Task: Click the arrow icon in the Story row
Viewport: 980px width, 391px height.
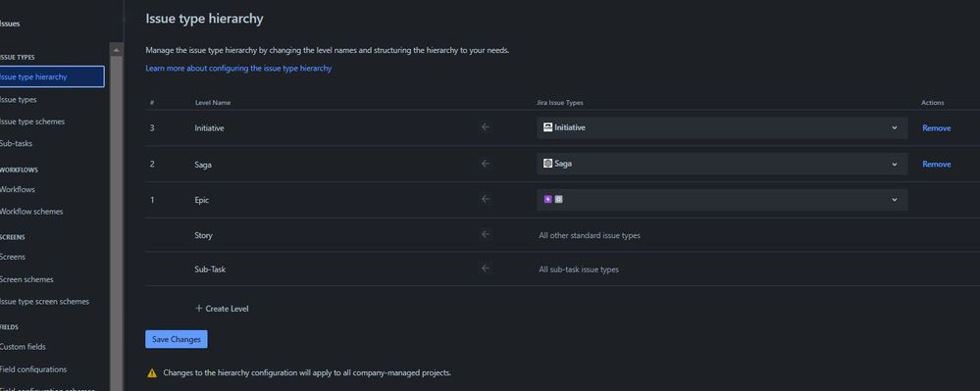Action: pyautogui.click(x=486, y=235)
